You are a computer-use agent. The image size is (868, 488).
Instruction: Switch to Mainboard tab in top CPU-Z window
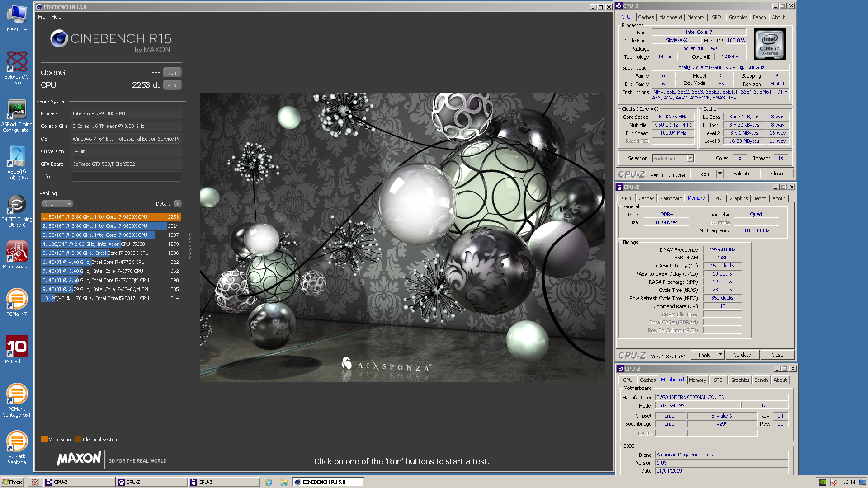(670, 17)
